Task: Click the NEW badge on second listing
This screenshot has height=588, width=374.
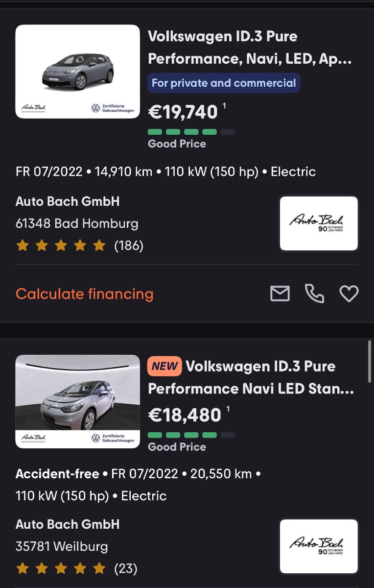Action: pyautogui.click(x=164, y=366)
